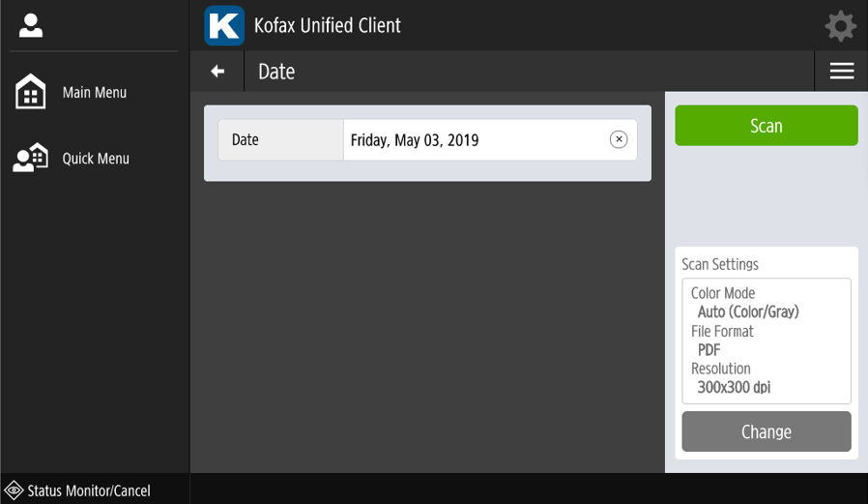
Task: Click the Resolution 300x300 dpi setting
Action: [x=734, y=387]
